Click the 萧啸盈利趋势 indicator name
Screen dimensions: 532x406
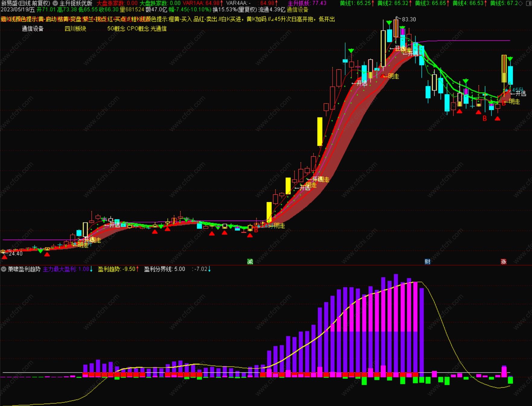[24, 269]
